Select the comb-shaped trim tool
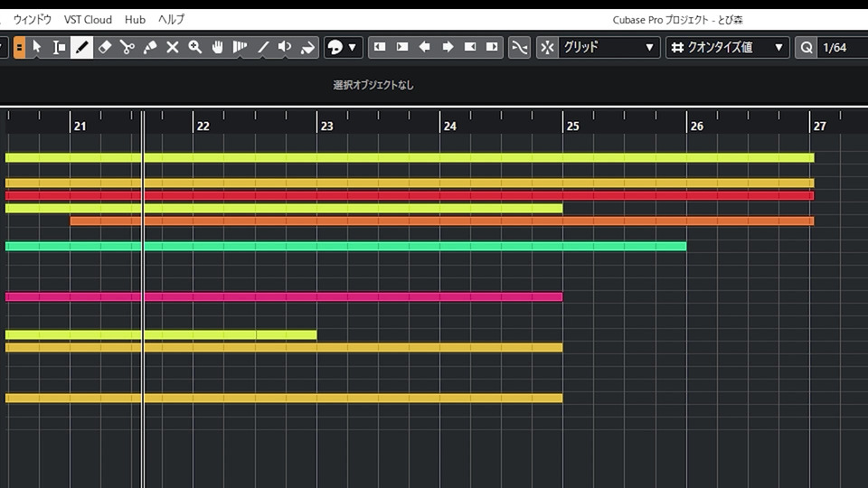Viewport: 868px width, 488px height. click(x=240, y=47)
